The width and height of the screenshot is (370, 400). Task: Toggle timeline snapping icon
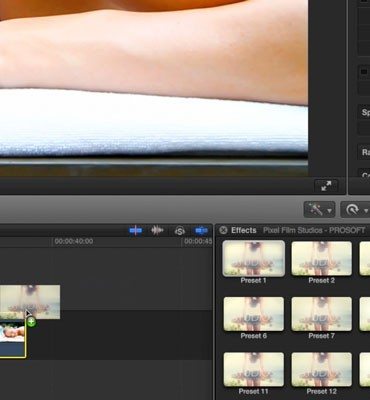[201, 230]
